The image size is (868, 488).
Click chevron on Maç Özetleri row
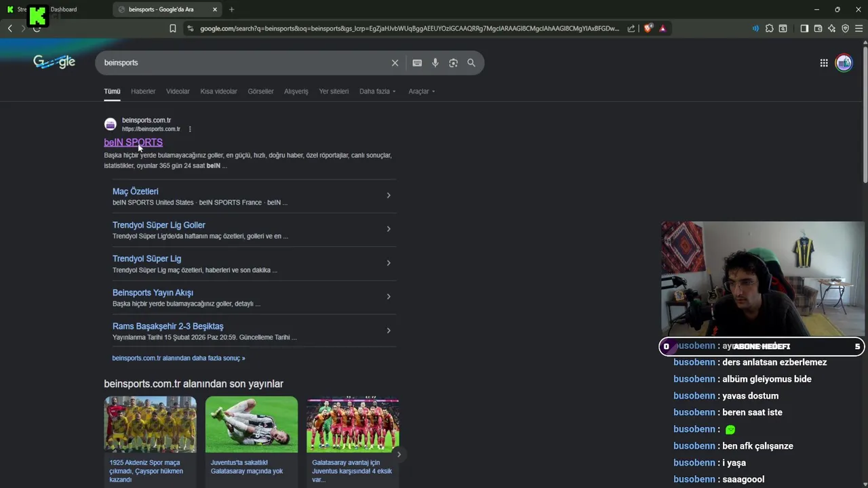pos(389,195)
